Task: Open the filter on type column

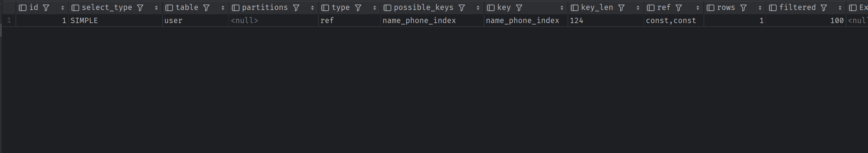Action: [358, 8]
